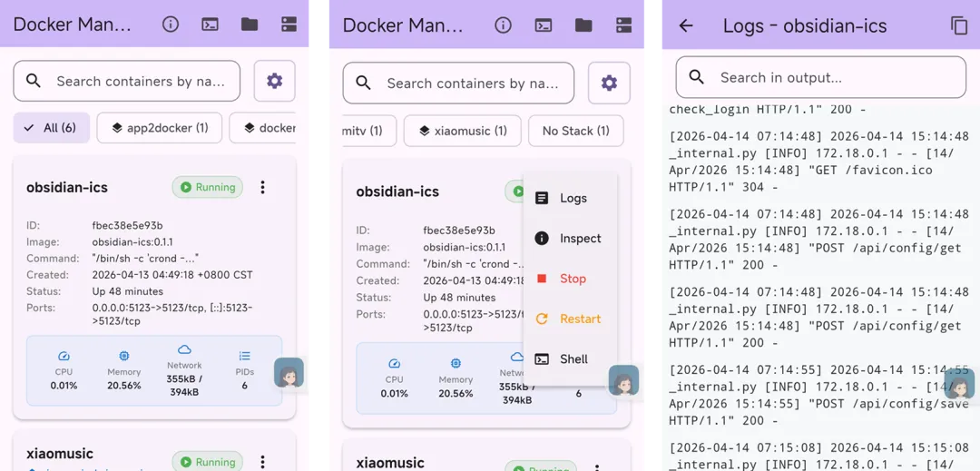Tap xiaomusic card title on context-menu screen
The image size is (980, 471).
(390, 463)
